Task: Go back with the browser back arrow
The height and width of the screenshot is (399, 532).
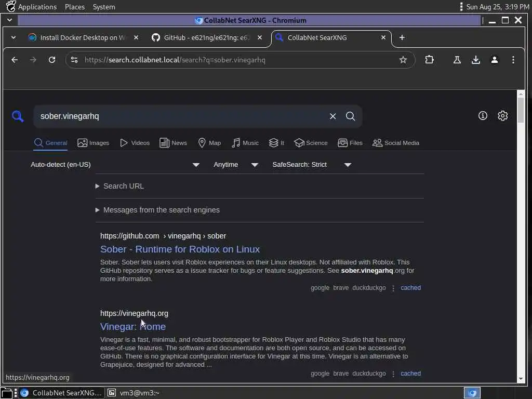Action: click(14, 60)
